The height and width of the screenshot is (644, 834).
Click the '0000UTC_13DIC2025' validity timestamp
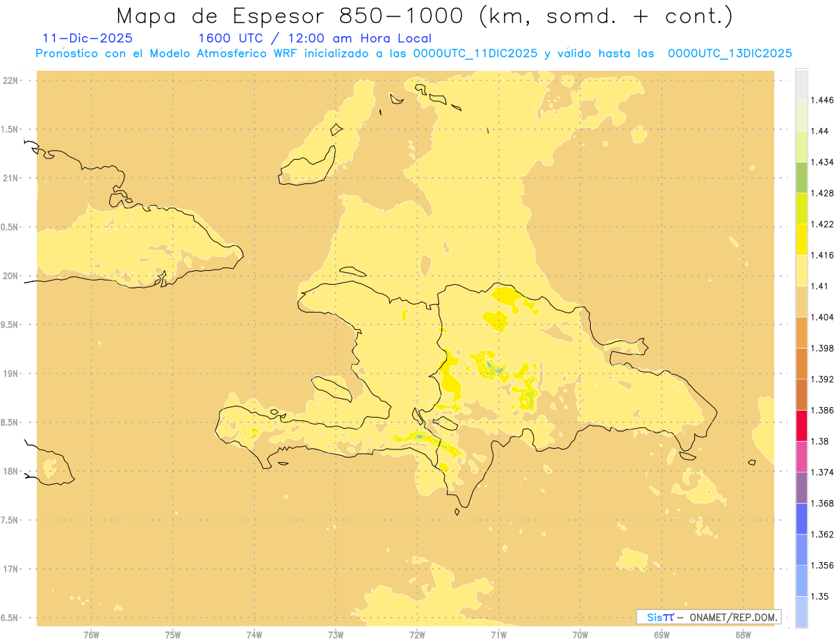[x=730, y=53]
